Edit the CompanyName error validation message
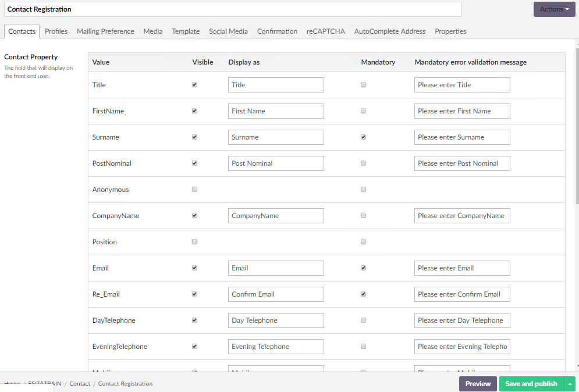 [462, 216]
